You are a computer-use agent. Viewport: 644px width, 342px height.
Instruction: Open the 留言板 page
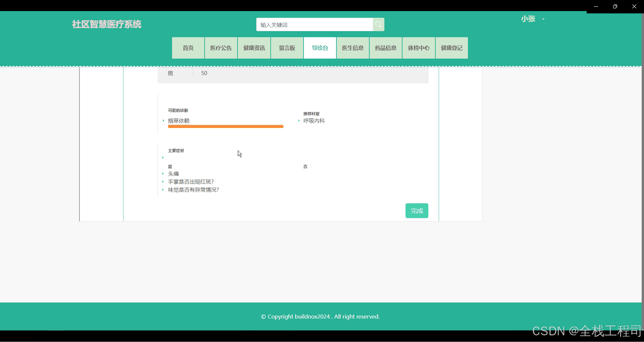click(x=287, y=48)
